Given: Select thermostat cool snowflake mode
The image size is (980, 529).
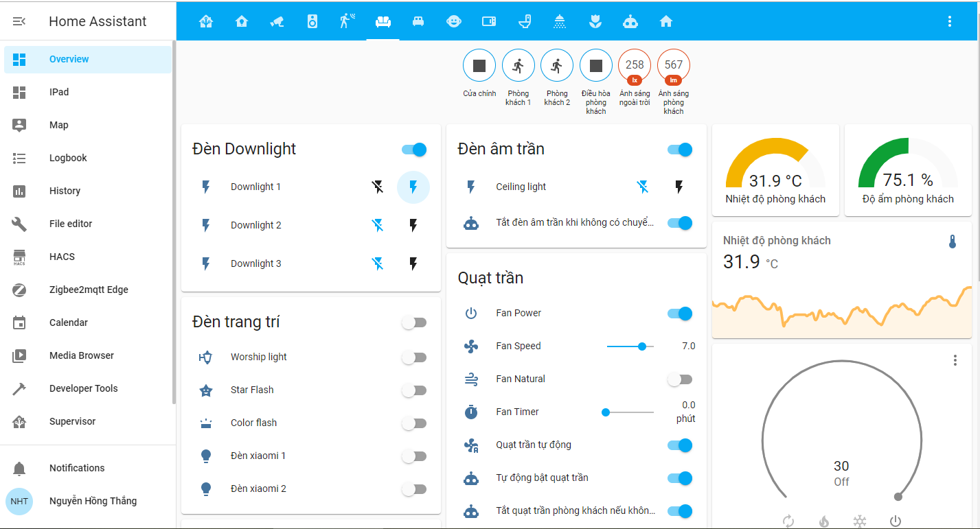Looking at the screenshot, I should pos(859,521).
